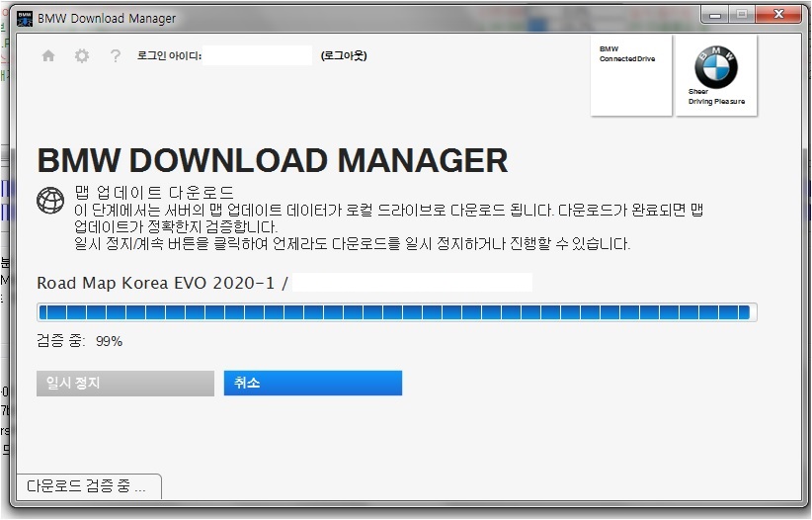The width and height of the screenshot is (812, 520).
Task: Click the 일시 정지 pause button
Action: click(125, 384)
